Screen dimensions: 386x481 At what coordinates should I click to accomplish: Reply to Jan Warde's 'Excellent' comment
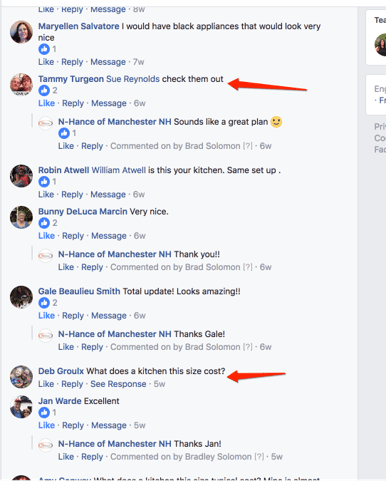[x=73, y=425]
